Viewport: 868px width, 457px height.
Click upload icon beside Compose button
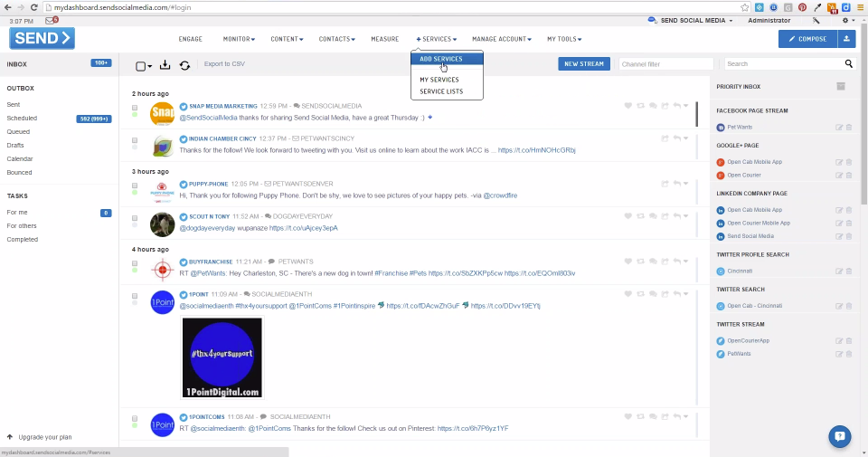click(846, 39)
